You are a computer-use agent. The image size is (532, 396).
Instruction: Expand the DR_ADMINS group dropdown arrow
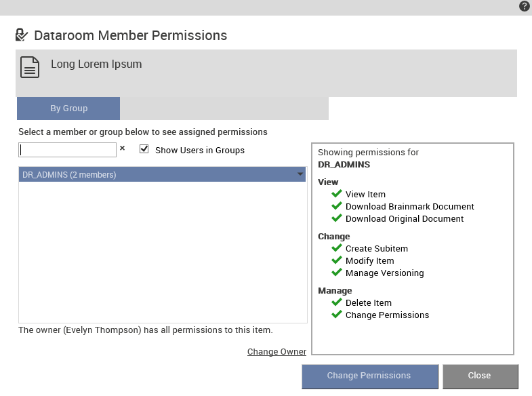[x=300, y=174]
